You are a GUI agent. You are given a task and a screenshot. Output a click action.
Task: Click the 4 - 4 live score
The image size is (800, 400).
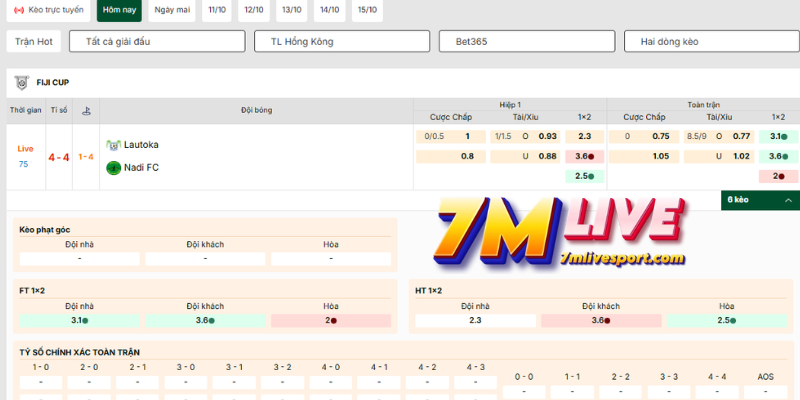coord(59,157)
